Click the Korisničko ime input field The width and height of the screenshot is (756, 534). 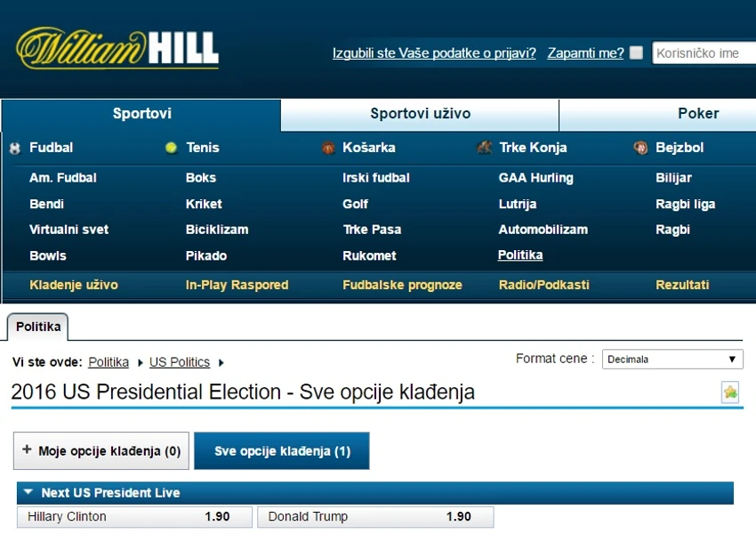click(x=704, y=53)
